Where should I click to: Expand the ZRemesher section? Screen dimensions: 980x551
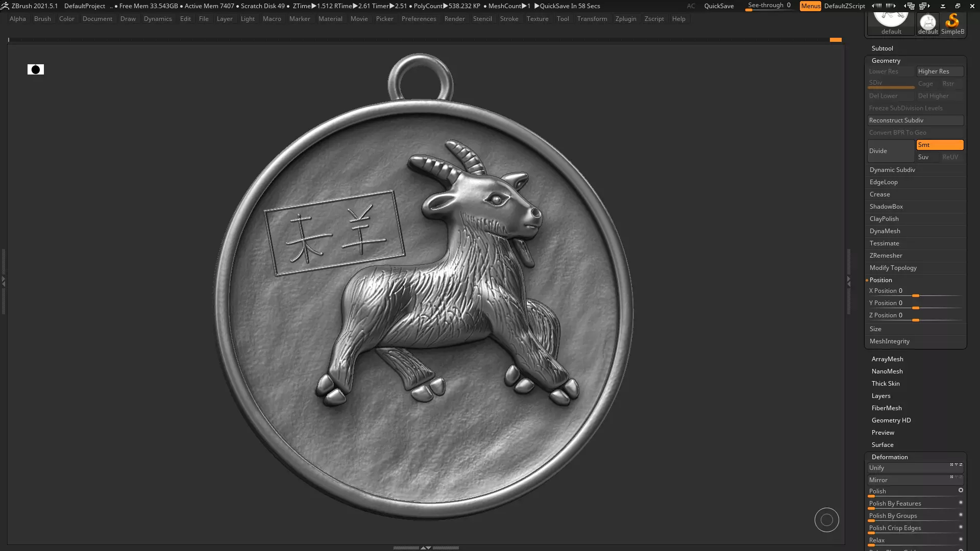pyautogui.click(x=886, y=256)
